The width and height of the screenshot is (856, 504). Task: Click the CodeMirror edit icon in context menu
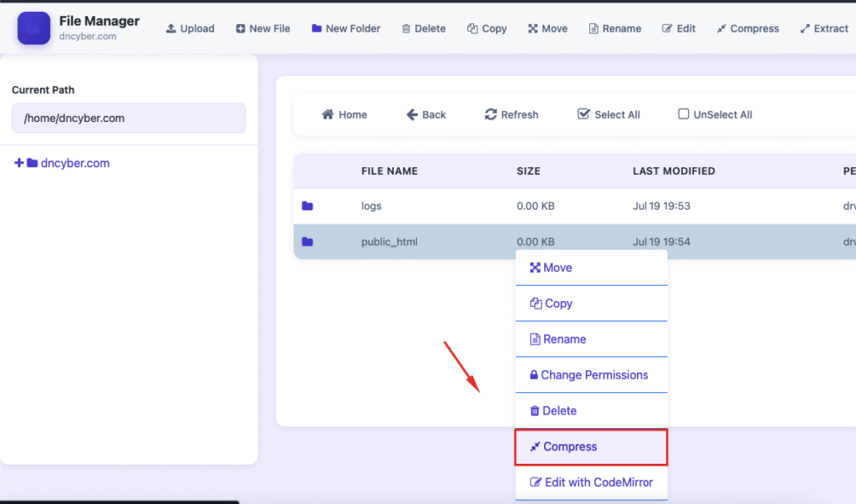[536, 482]
